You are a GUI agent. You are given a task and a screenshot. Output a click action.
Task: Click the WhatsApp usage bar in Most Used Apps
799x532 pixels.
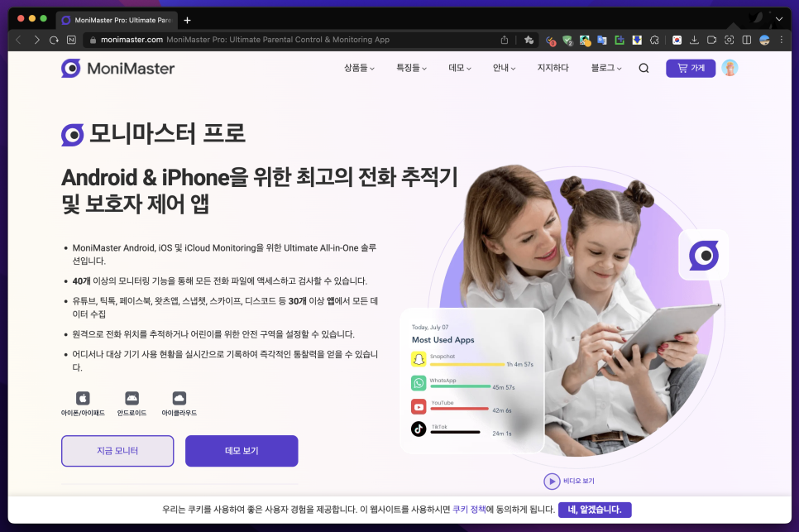pos(460,386)
